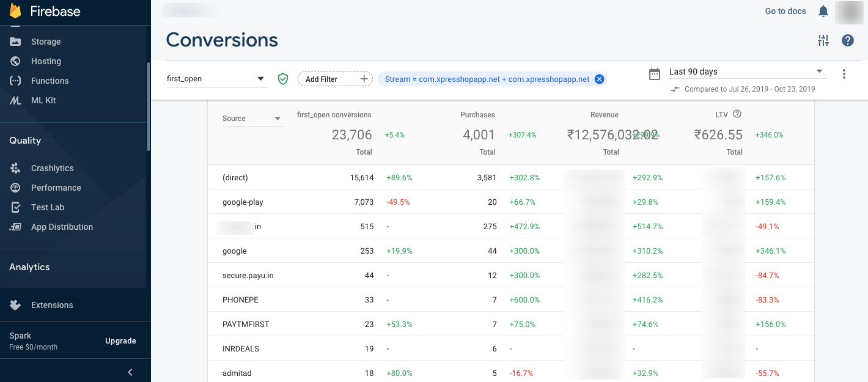This screenshot has width=868, height=382.
Task: Select the admitad source row
Action: (x=511, y=373)
